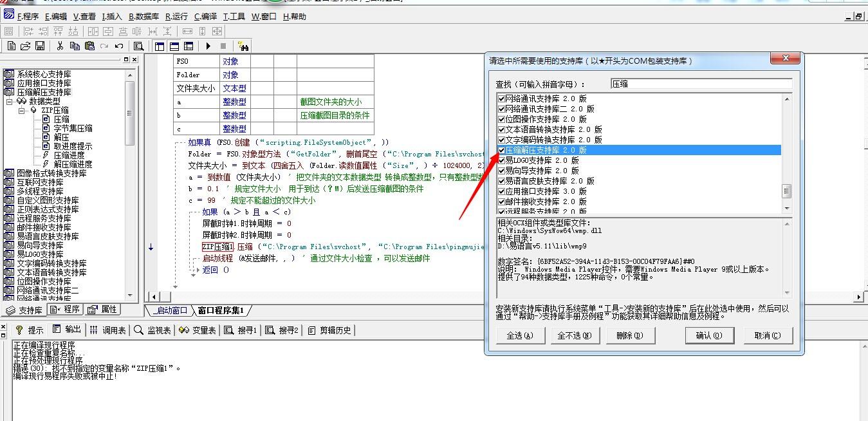Click the New file icon in toolbar
Screen dimensions: 868x421
pos(12,46)
